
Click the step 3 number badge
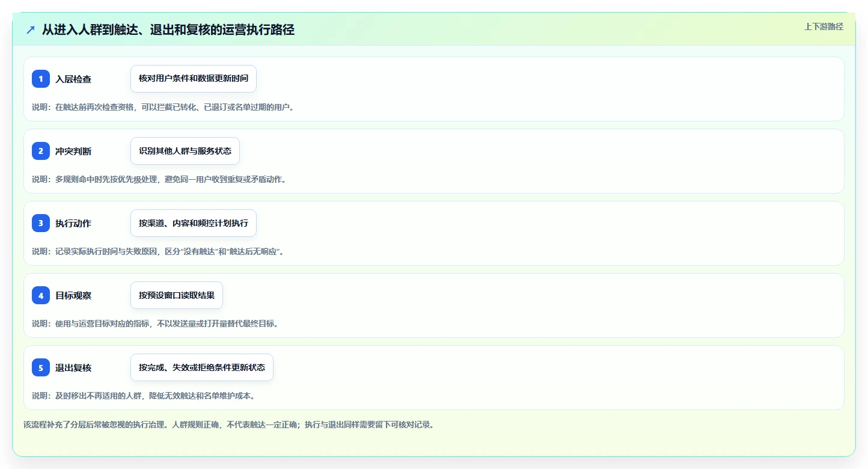pyautogui.click(x=41, y=223)
